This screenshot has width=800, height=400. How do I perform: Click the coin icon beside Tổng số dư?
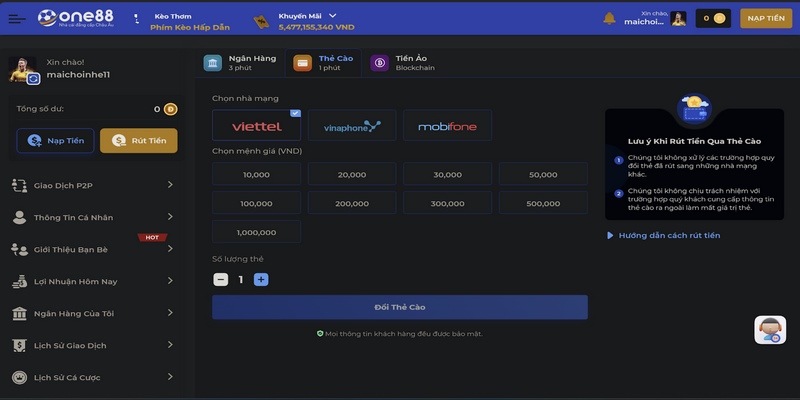(x=170, y=109)
